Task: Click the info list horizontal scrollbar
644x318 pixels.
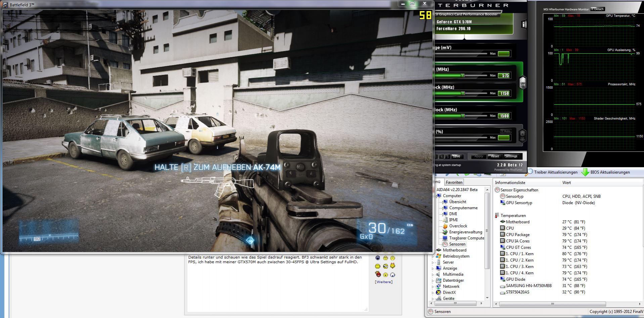Action: point(552,304)
